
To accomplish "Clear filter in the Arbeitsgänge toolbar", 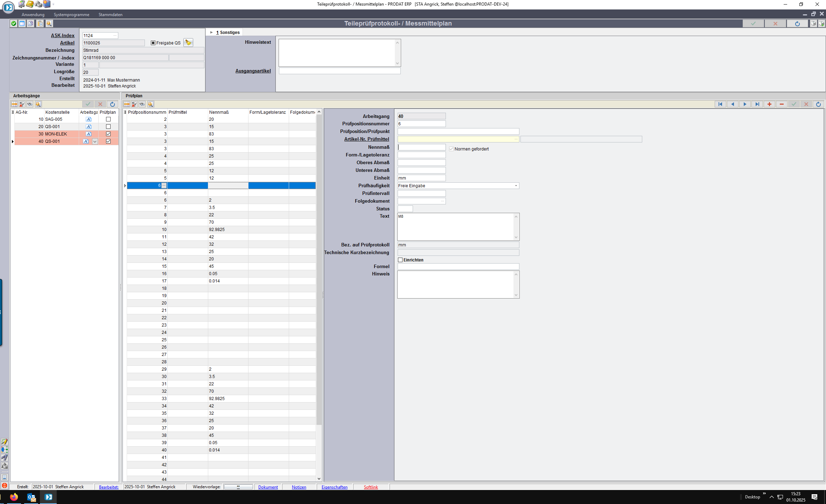I will pyautogui.click(x=22, y=104).
